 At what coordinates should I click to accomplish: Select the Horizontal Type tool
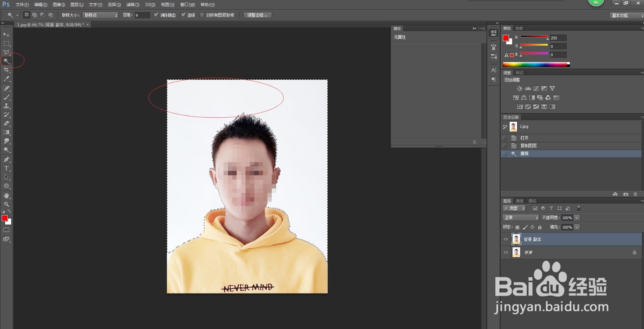click(6, 168)
